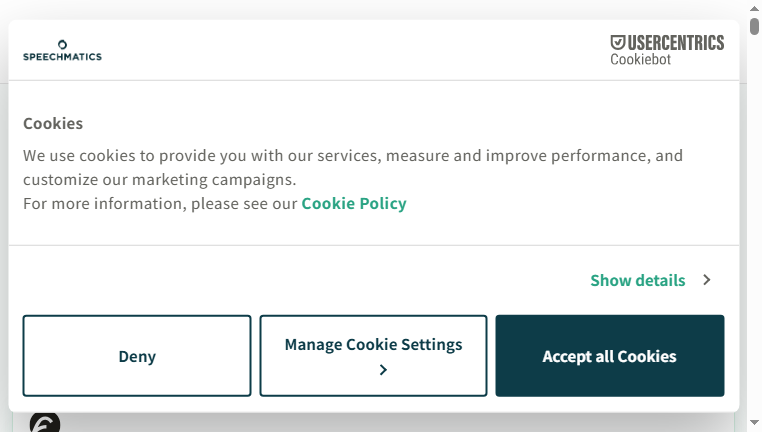Click the Usercentrics shield icon
Viewport: 762px width, 432px height.
618,42
